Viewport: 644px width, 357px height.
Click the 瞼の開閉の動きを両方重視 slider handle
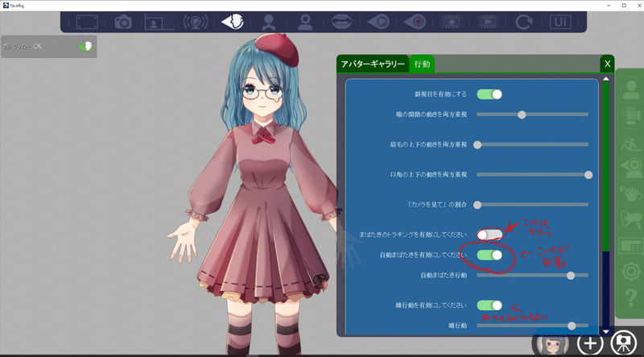coord(522,114)
